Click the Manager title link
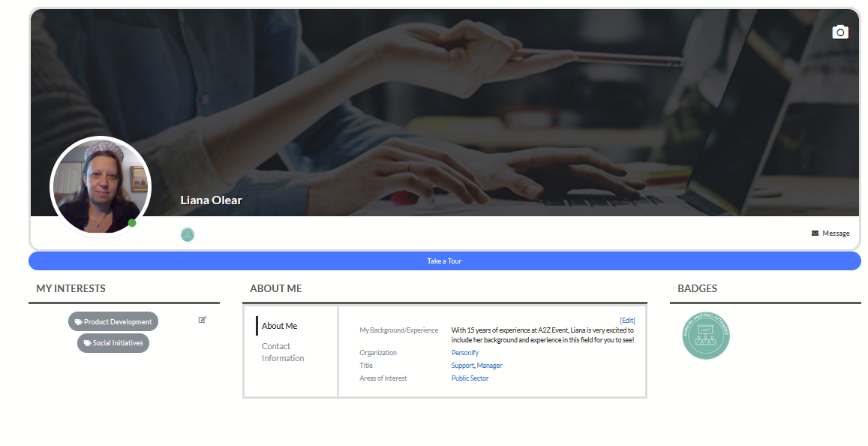The image size is (868, 446). click(x=489, y=366)
